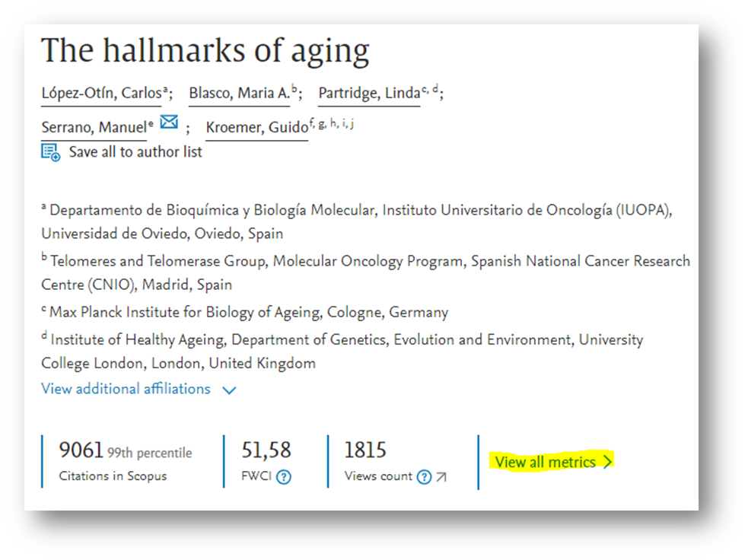Open author Kroemer, Guido profile
Image resolution: width=748 pixels, height=560 pixels.
[x=256, y=128]
